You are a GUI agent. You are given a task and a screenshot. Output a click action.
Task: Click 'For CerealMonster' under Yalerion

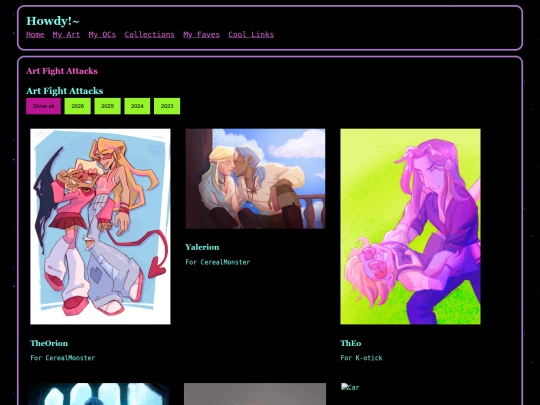tap(218, 262)
